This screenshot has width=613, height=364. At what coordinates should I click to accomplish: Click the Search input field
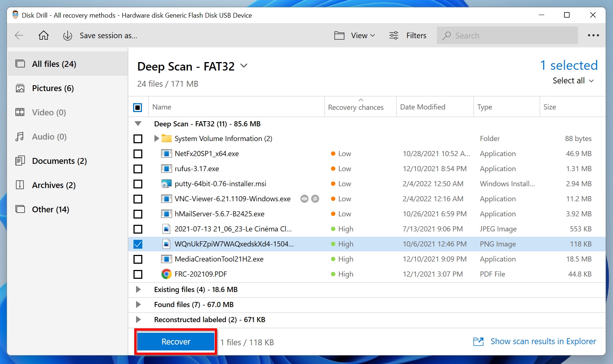[x=507, y=36]
